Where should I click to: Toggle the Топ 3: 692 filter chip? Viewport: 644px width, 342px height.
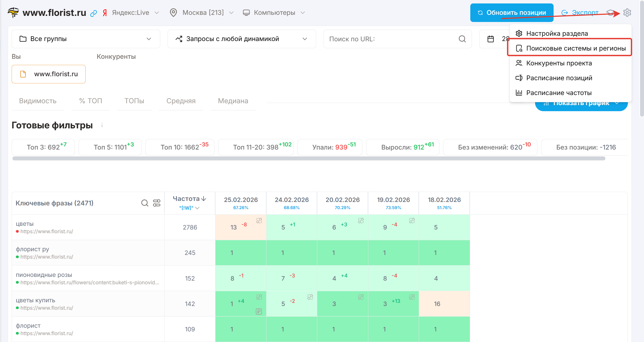pos(43,147)
